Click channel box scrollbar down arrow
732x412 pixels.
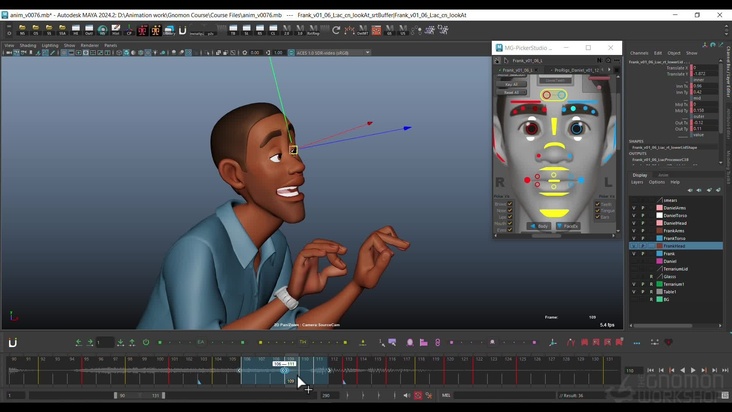720,162
